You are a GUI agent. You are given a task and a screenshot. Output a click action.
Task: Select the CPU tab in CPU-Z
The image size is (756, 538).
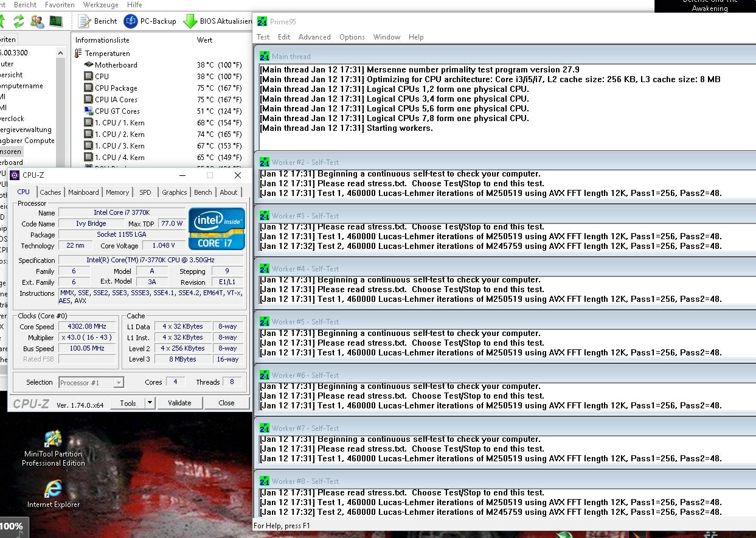pos(23,192)
